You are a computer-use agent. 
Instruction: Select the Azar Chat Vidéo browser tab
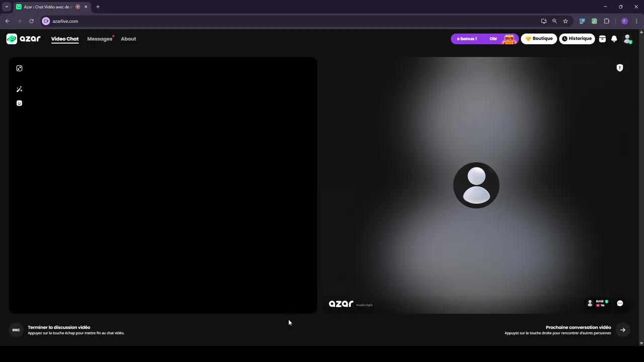pos(52,7)
